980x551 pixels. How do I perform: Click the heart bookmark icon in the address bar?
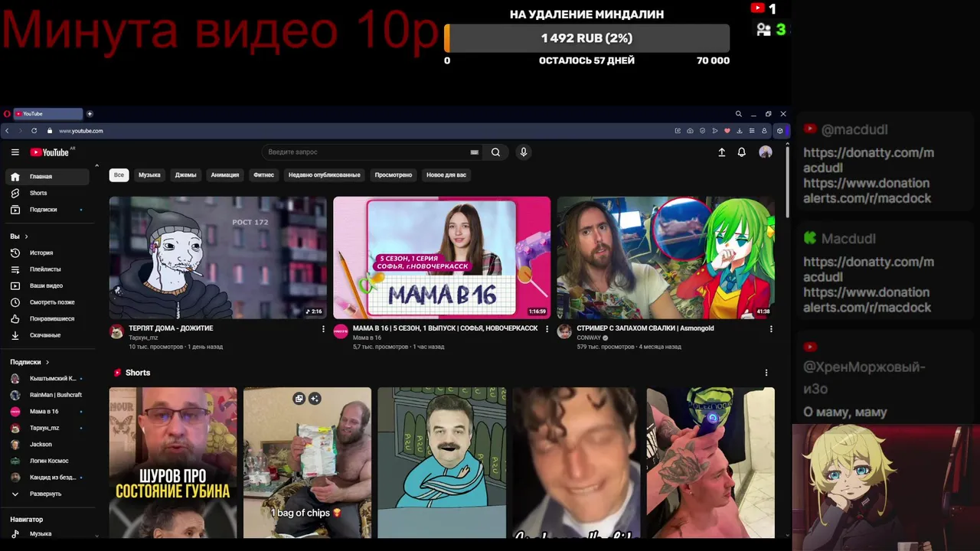coord(727,131)
